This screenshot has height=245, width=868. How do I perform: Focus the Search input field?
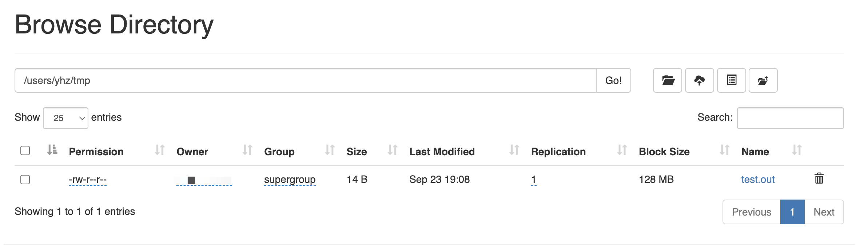[x=790, y=118]
